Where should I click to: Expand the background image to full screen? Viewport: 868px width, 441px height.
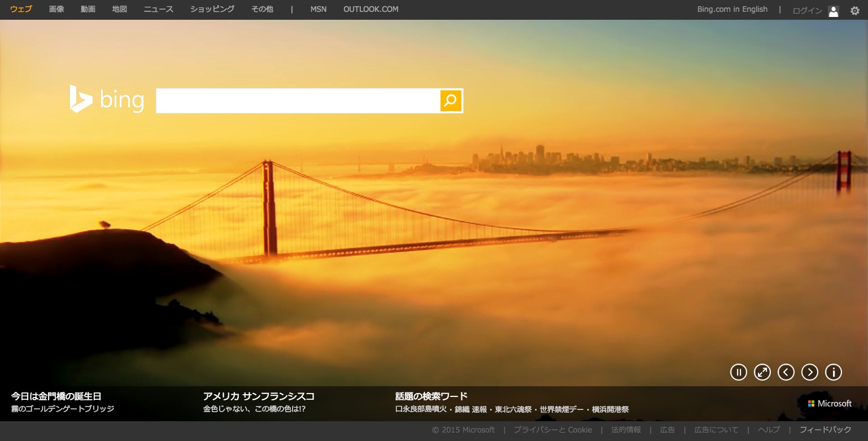pos(762,372)
